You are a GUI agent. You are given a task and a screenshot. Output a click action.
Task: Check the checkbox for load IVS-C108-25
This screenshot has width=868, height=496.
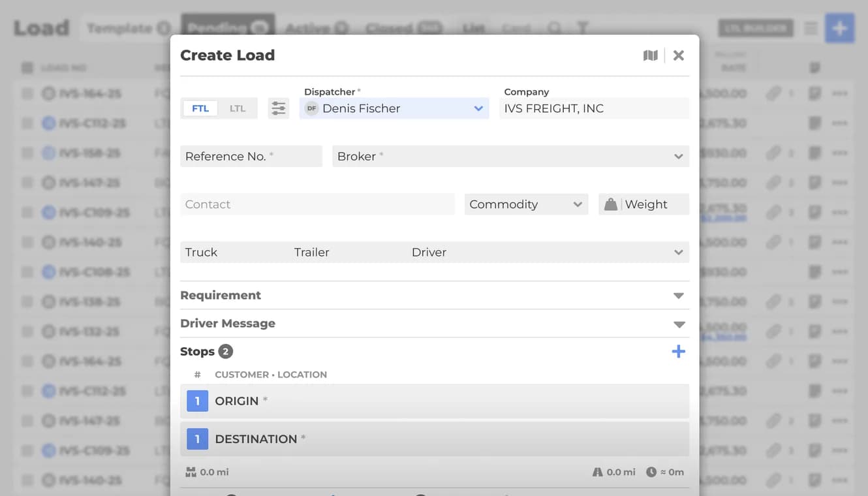tap(27, 271)
